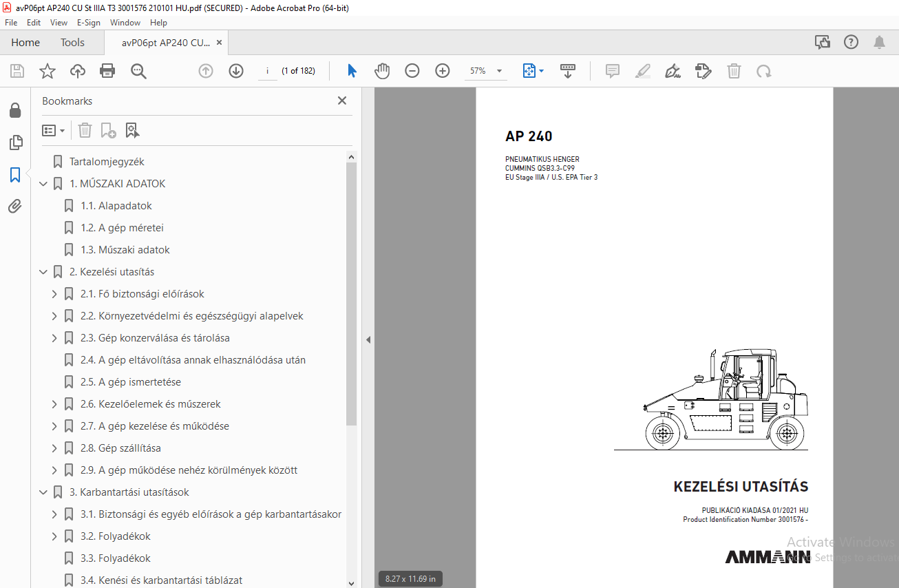The image size is (899, 588).
Task: Click the cloud upload icon
Action: tap(78, 71)
